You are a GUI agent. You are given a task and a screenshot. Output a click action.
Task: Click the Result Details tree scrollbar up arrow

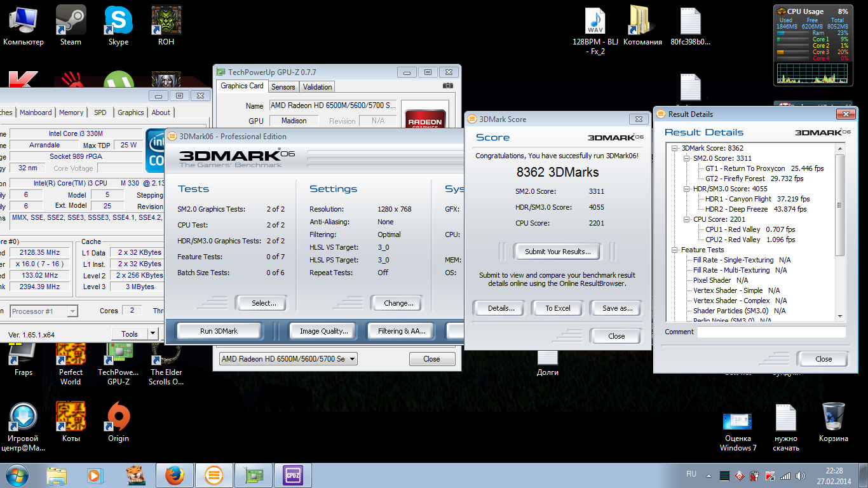click(x=840, y=148)
